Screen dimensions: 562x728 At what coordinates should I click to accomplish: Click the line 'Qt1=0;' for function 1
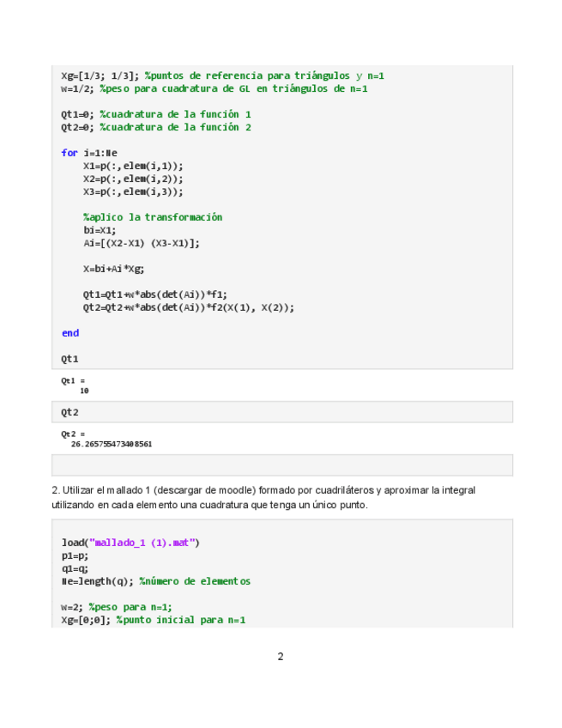[x=156, y=114]
